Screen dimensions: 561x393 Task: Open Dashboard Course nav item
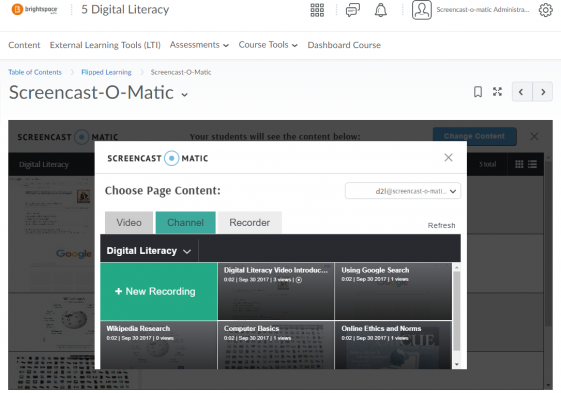tap(344, 45)
